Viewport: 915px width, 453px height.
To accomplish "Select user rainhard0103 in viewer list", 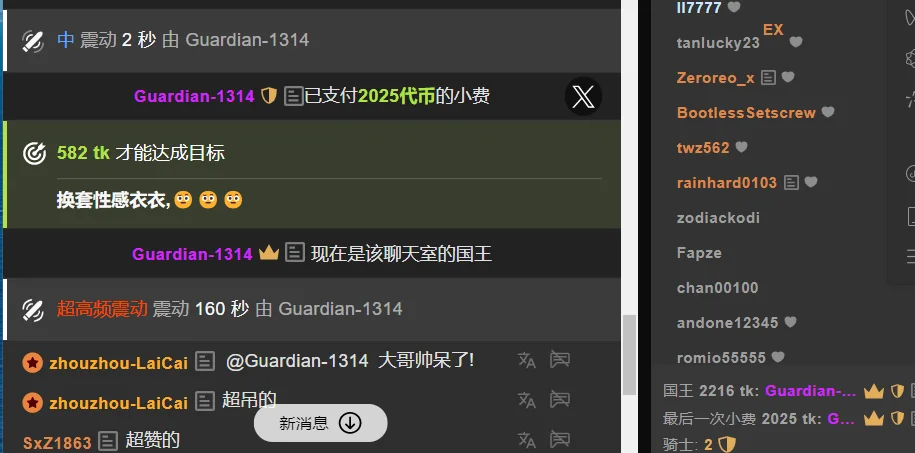I will [x=727, y=183].
